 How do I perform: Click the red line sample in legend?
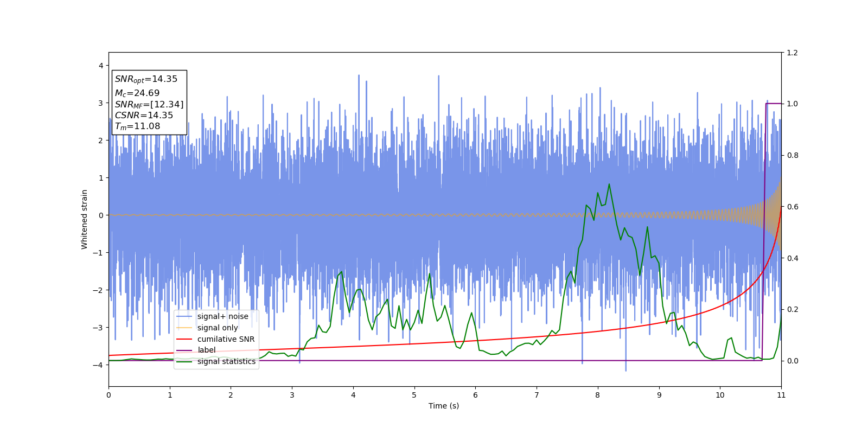tap(184, 339)
